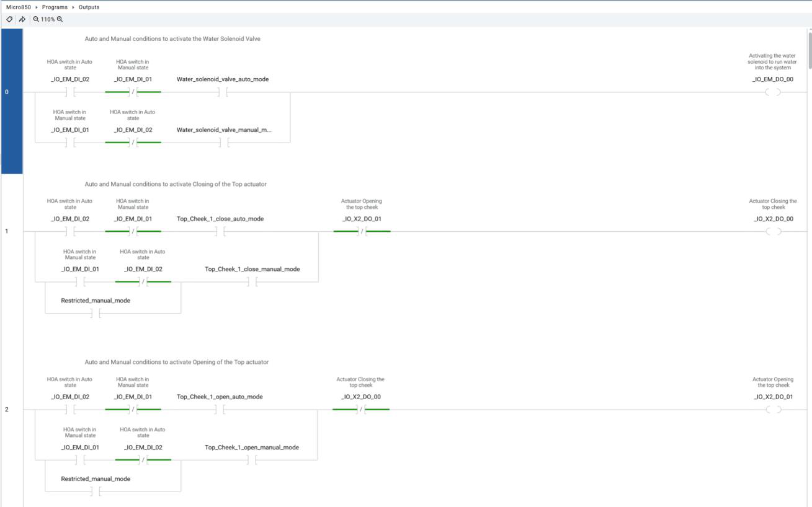Click 'Actuator Opening the top cheek' contact description in rung 1
812x507 pixels.
point(362,205)
